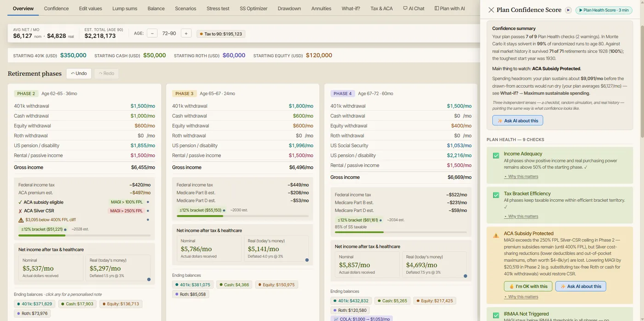
Task: Click the info dot next to MAGI > 100% FPL
Action: point(148,202)
